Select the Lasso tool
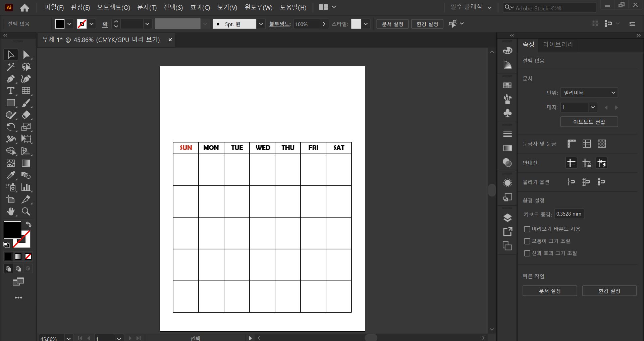Image resolution: width=644 pixels, height=341 pixels. coord(26,67)
